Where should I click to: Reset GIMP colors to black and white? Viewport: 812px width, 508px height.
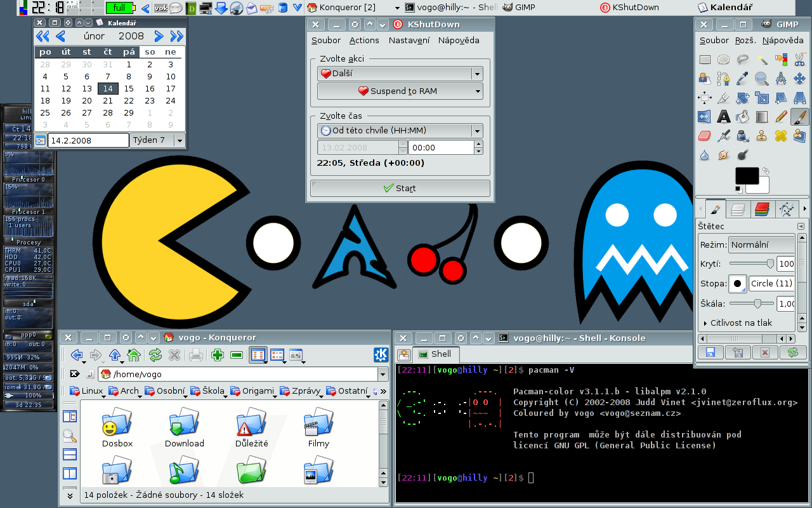[x=739, y=189]
